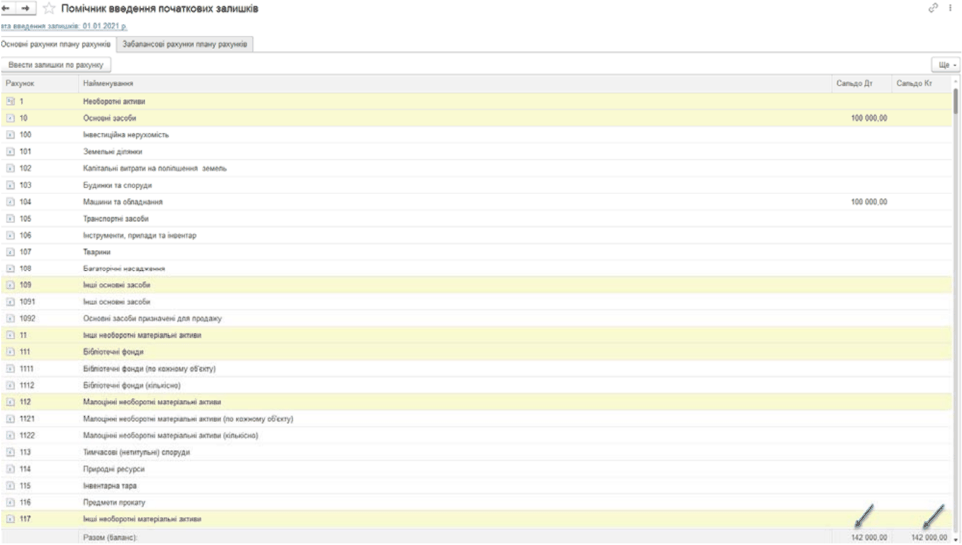
Task: Click the back navigation arrow
Action: coord(9,8)
